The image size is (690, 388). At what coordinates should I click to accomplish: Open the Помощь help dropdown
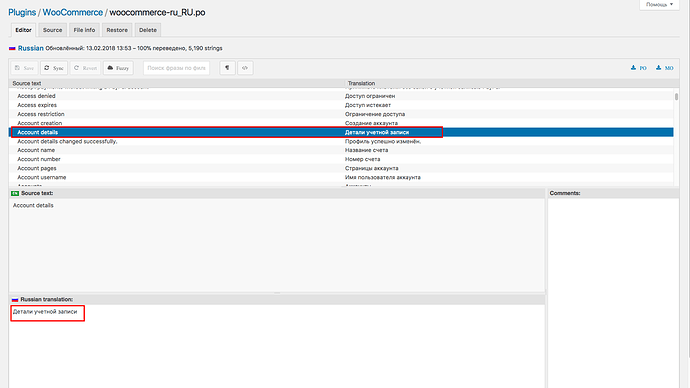coord(659,4)
